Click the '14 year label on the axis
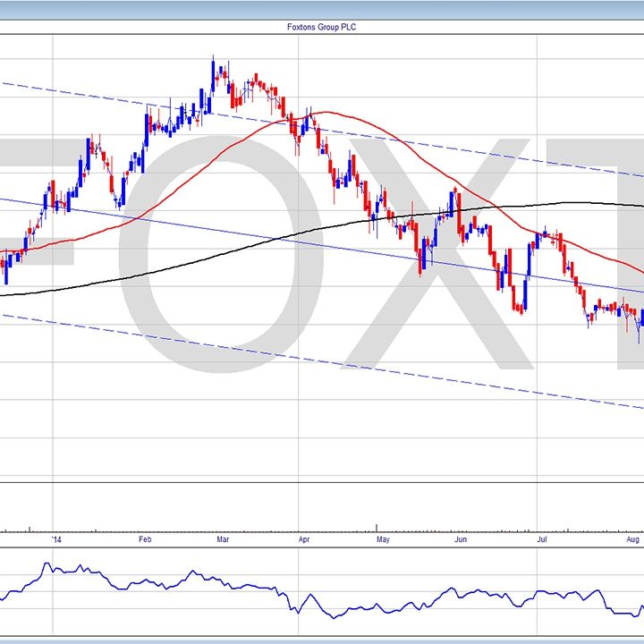The height and width of the screenshot is (644, 644). pos(58,539)
